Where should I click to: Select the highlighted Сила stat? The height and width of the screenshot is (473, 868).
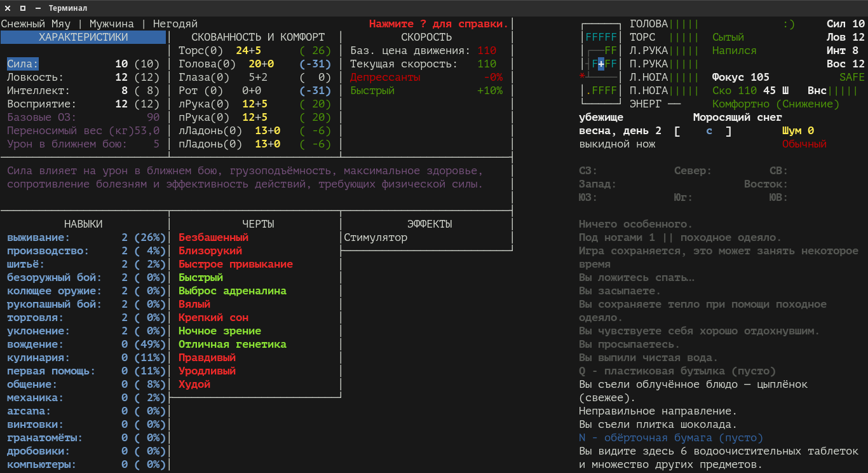point(23,64)
